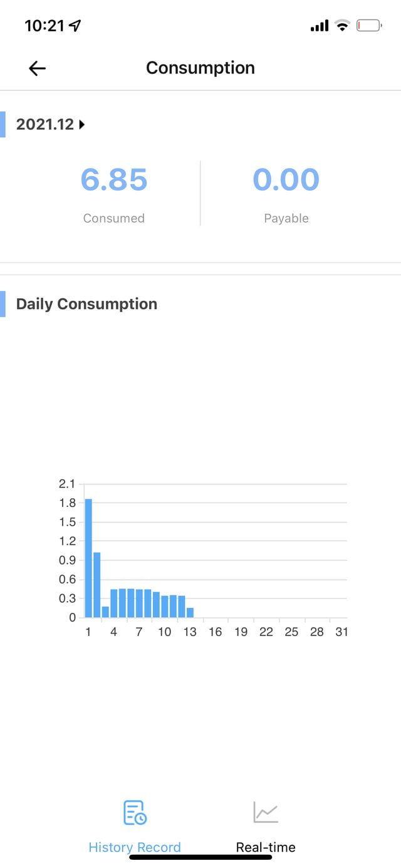Image resolution: width=401 pixels, height=868 pixels.
Task: Tap the location arrow beside the clock
Action: pyautogui.click(x=75, y=26)
